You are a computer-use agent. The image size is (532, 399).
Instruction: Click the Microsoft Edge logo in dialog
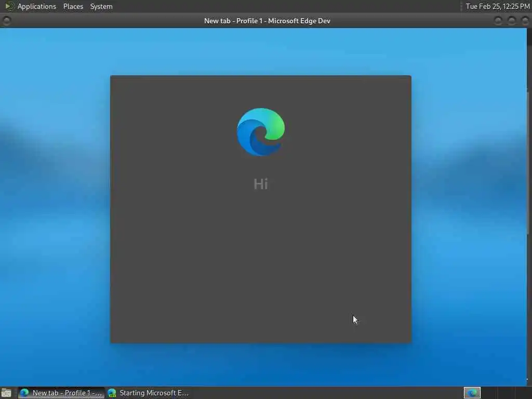261,132
